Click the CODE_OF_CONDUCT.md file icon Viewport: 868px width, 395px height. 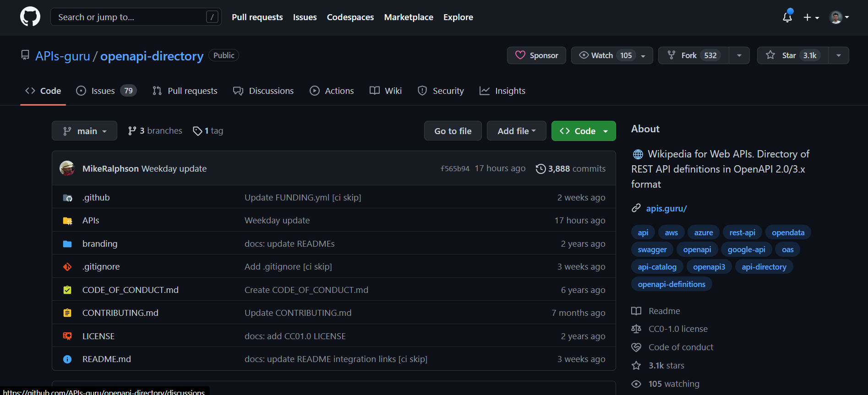[x=67, y=290]
